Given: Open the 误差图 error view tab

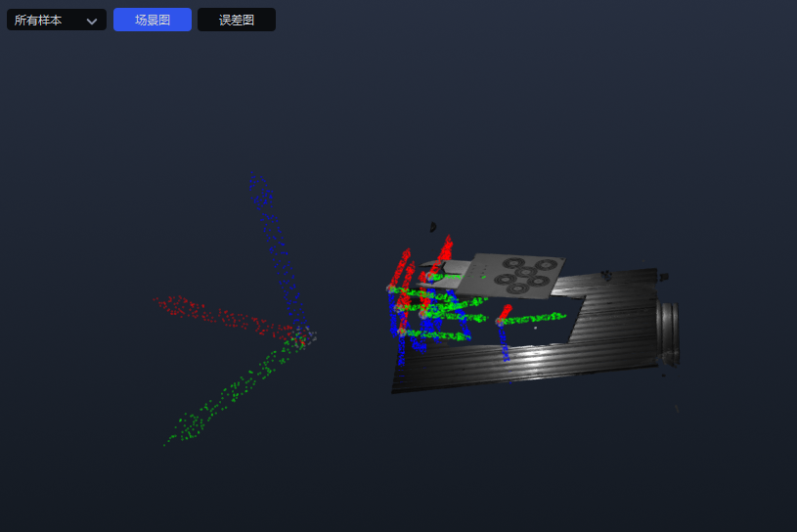Looking at the screenshot, I should (237, 20).
